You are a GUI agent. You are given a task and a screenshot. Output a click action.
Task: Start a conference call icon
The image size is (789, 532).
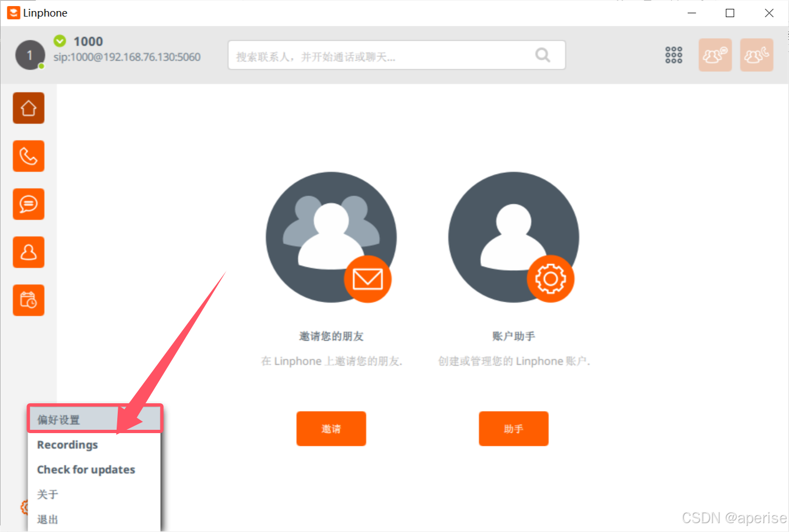click(756, 55)
